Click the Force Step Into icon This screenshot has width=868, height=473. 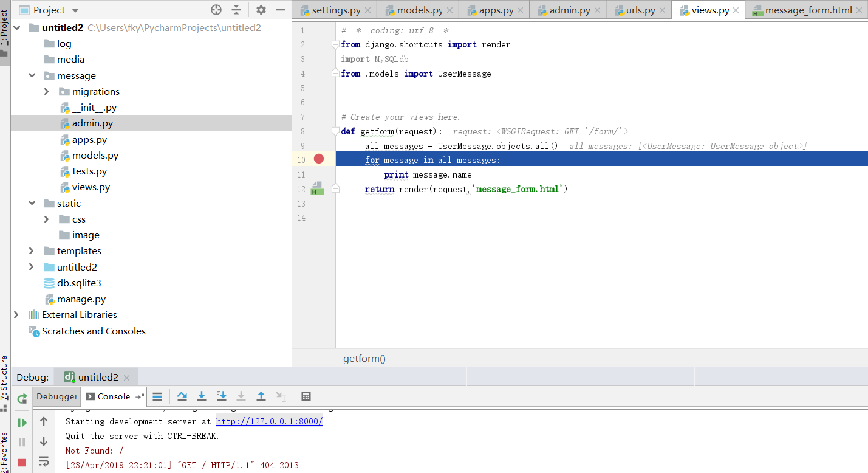(x=241, y=396)
